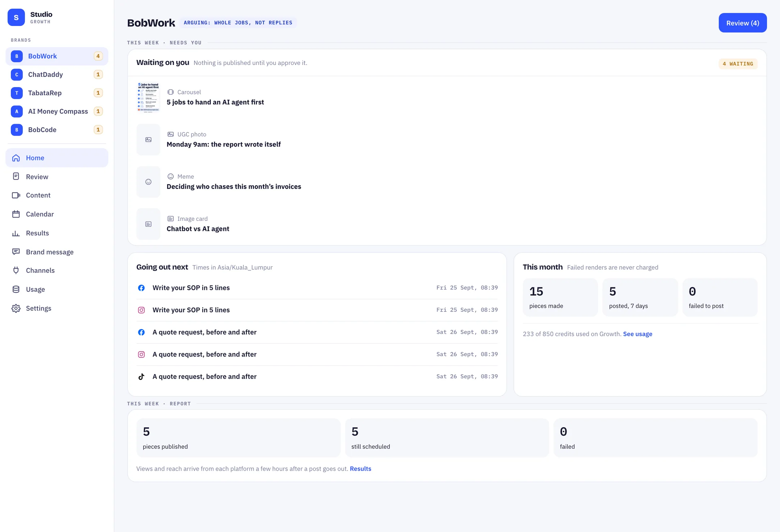Click the '0 failed to post' stat card
Screen dimensions: 780x532
tap(720, 297)
